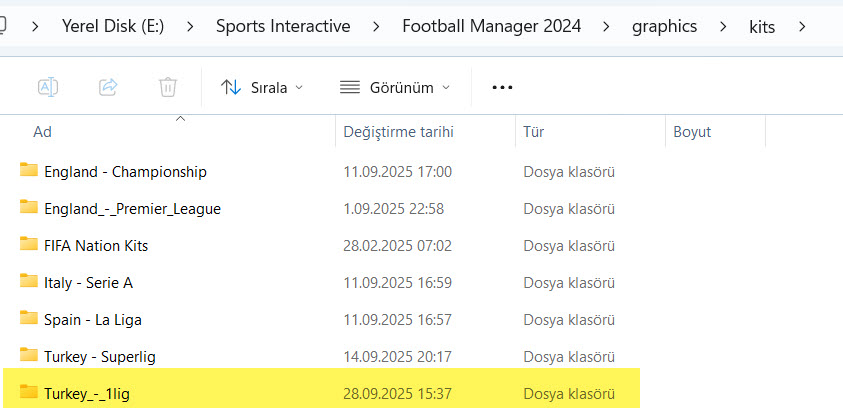Expand chevron after Football Manager 2024 breadcrumb

coord(607,26)
